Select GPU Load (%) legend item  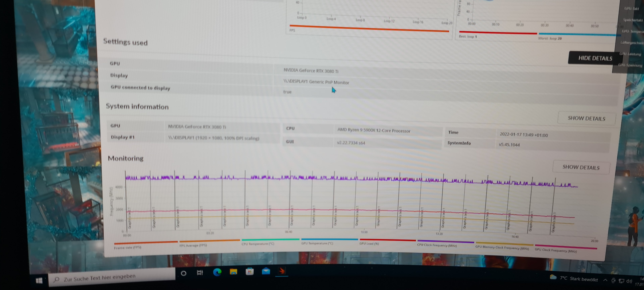point(369,244)
